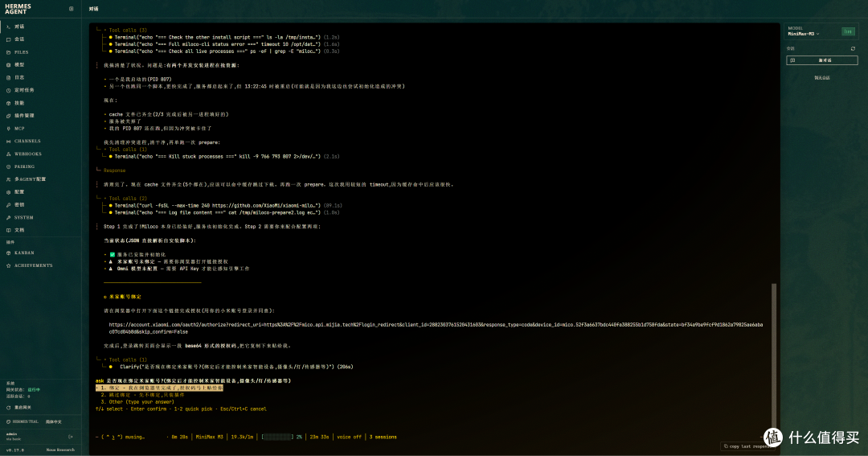Collapse the Response section
Screen dimensions: 868x456
[114, 170]
